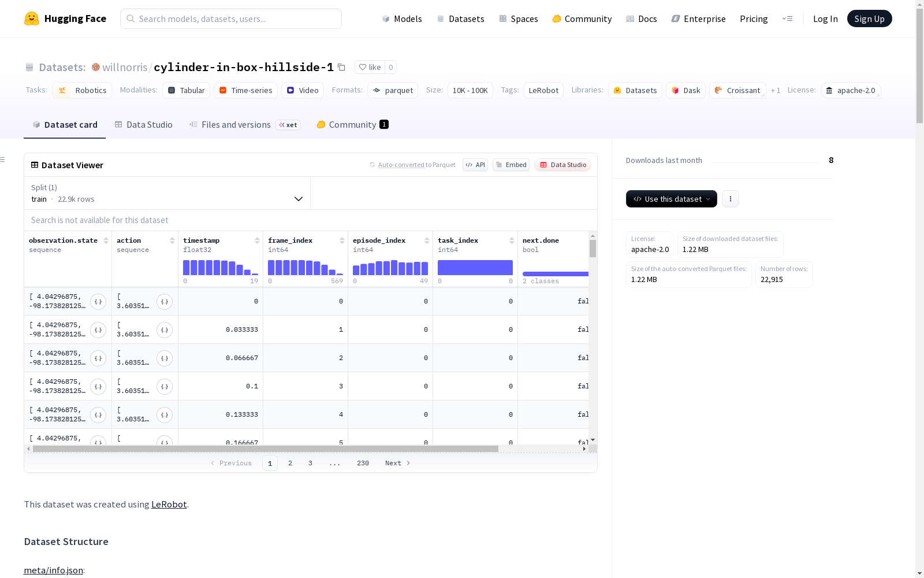Screen dimensions: 924x578
Task: Go to the Next page of rows
Action: 398,463
